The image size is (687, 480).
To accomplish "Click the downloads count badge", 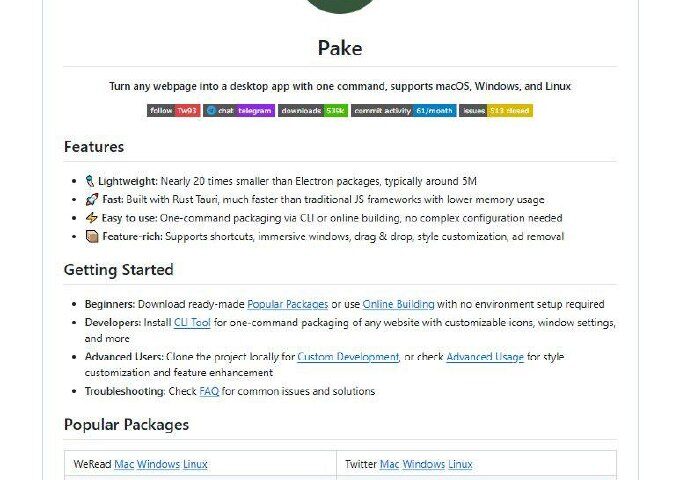I will point(313,110).
